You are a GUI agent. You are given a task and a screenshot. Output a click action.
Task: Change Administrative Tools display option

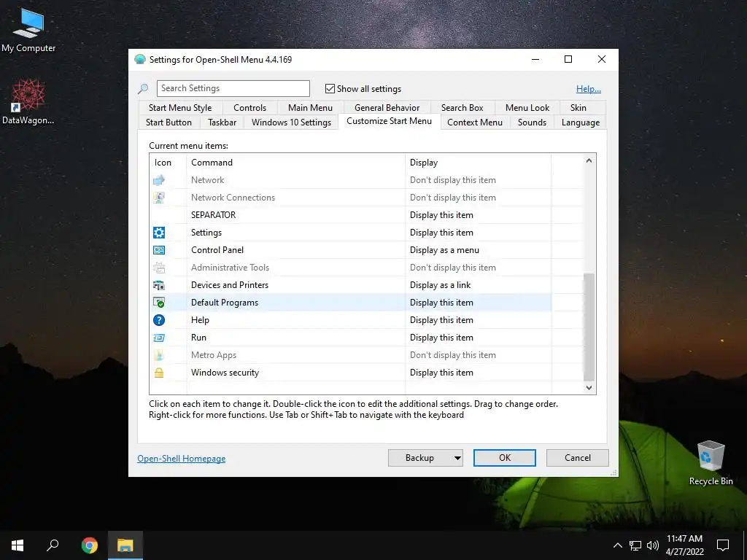[x=452, y=268]
